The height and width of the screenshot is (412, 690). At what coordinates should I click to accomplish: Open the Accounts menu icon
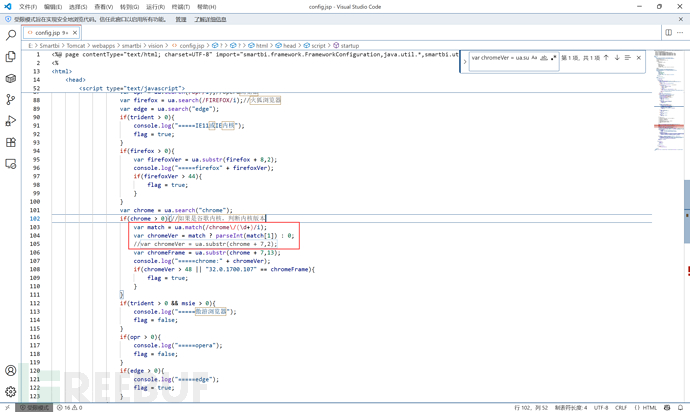tap(11, 370)
